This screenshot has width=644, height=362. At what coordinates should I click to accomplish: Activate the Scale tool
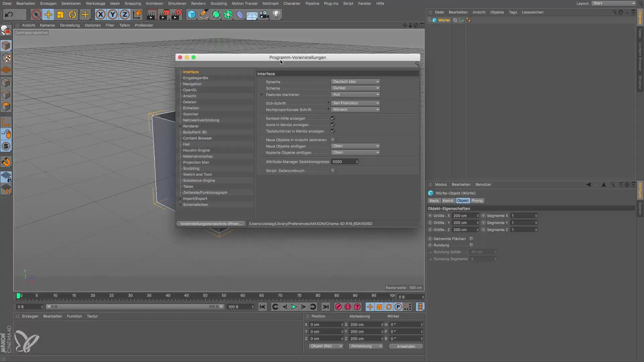click(x=60, y=14)
